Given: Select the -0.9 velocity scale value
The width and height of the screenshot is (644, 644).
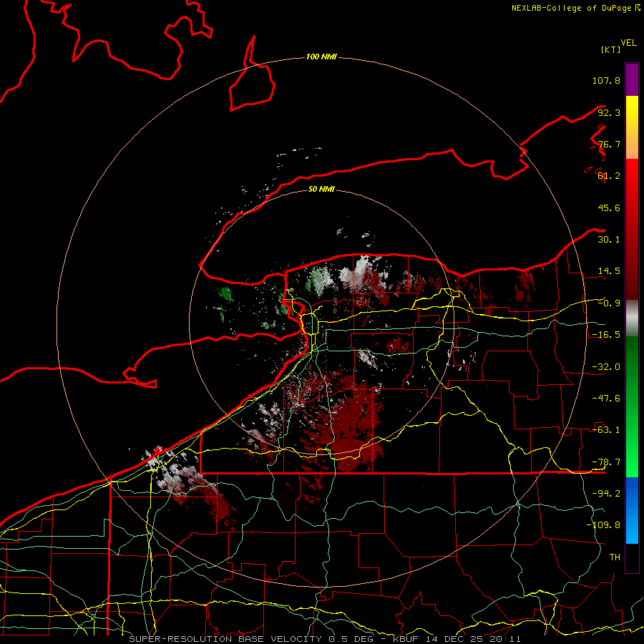Looking at the screenshot, I should [609, 303].
